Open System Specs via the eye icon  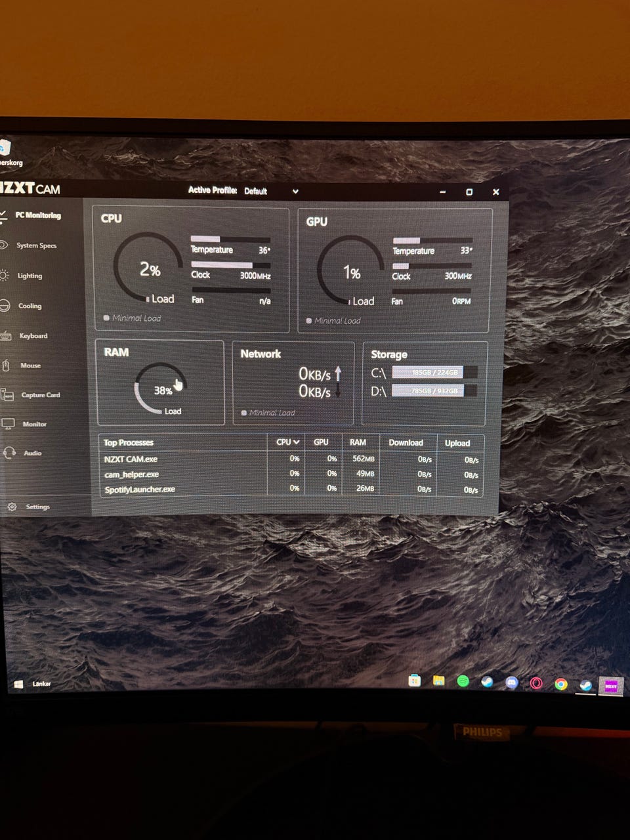point(4,245)
